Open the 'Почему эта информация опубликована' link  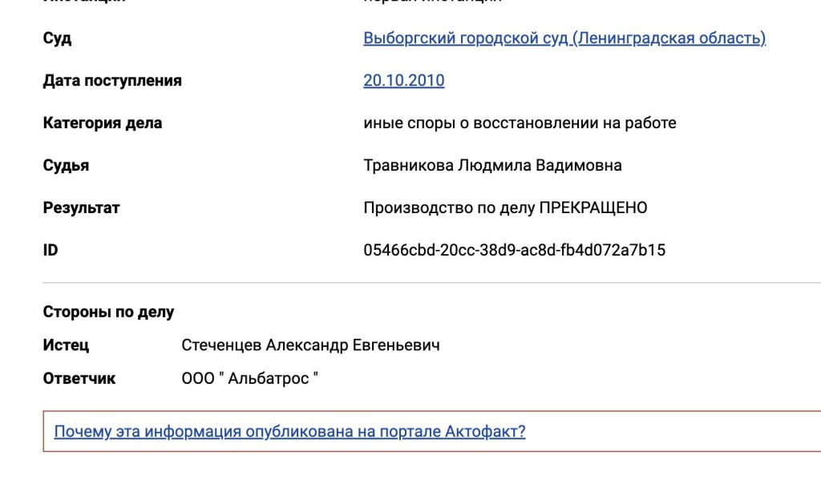(289, 432)
